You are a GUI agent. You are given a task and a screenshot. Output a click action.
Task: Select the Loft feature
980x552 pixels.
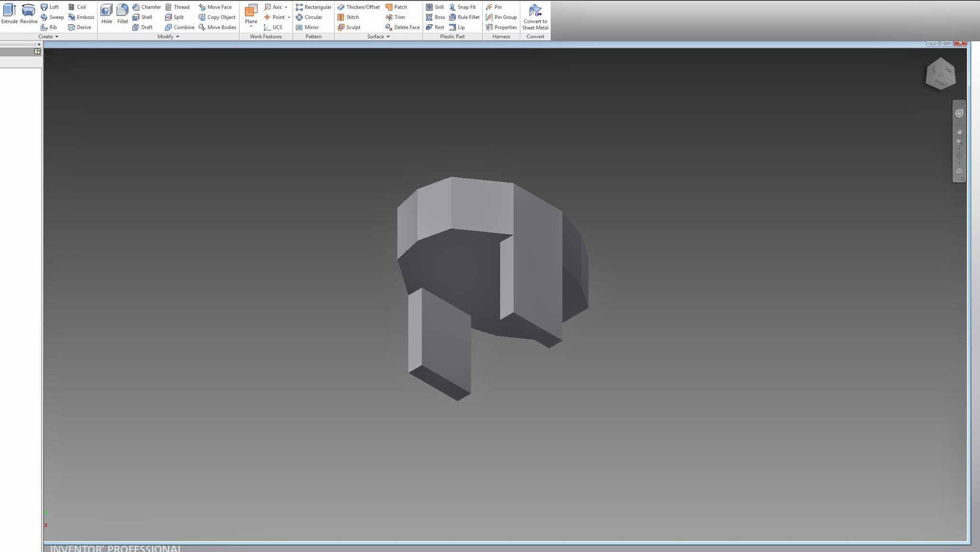[x=50, y=7]
